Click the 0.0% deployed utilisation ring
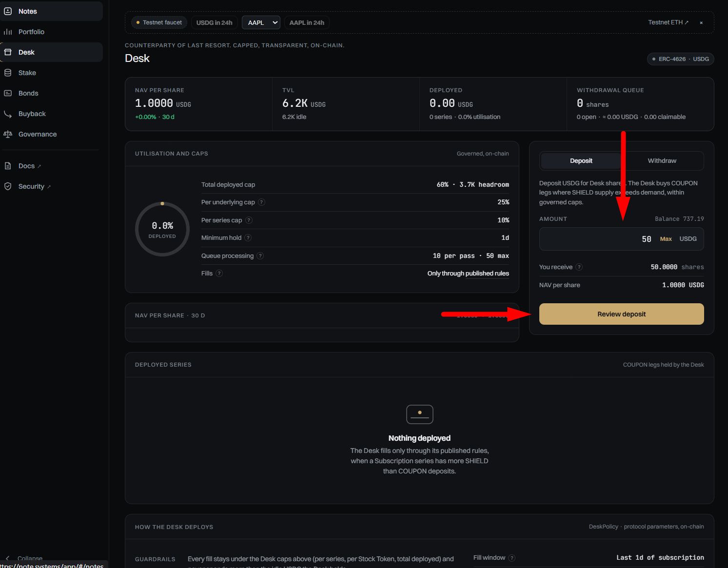Image resolution: width=728 pixels, height=568 pixels. coord(162,229)
